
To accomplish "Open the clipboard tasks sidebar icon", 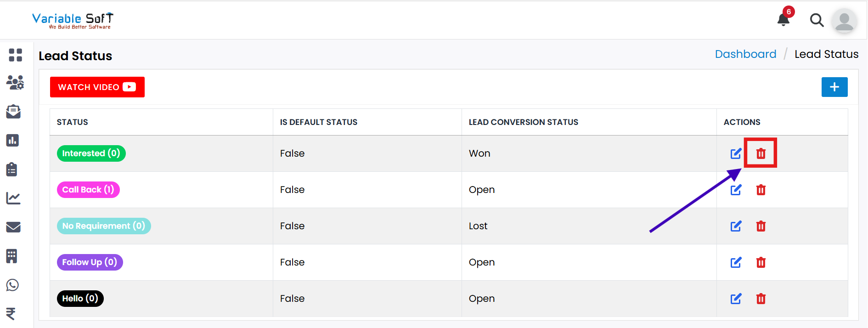I will click(x=12, y=170).
